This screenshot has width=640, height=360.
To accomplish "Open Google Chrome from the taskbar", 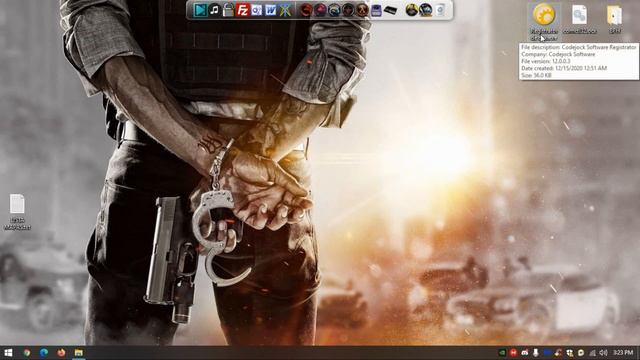I will [27, 353].
